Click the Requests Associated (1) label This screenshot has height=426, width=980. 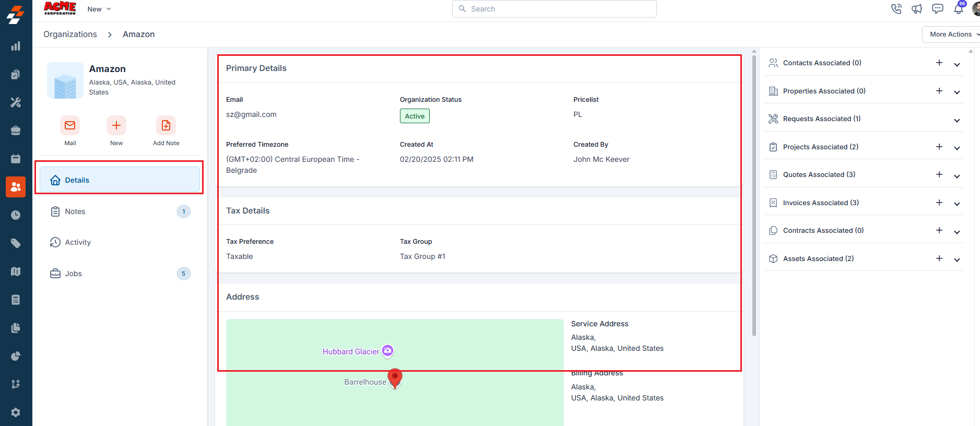pyautogui.click(x=822, y=119)
